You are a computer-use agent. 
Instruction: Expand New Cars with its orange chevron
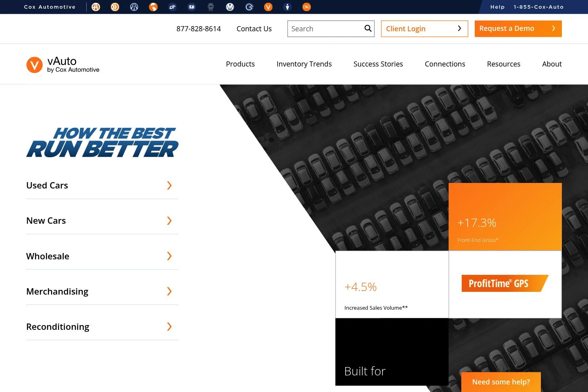click(169, 221)
